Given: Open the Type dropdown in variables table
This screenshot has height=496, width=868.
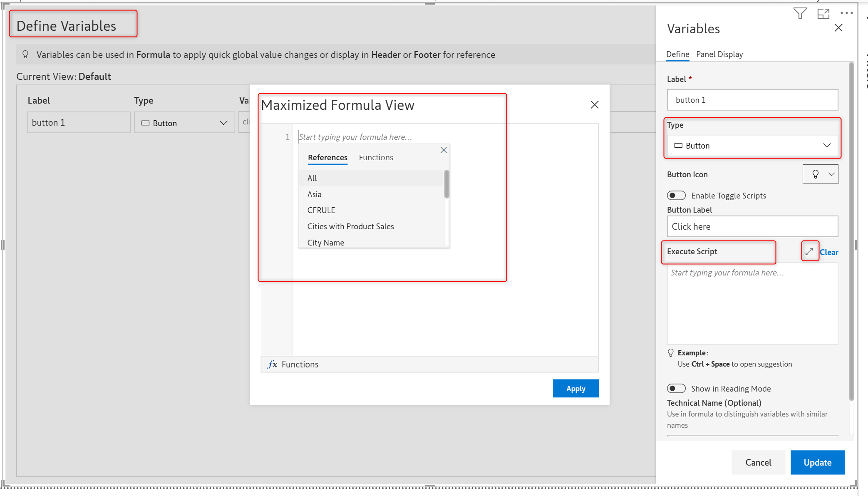Looking at the screenshot, I should [x=184, y=123].
